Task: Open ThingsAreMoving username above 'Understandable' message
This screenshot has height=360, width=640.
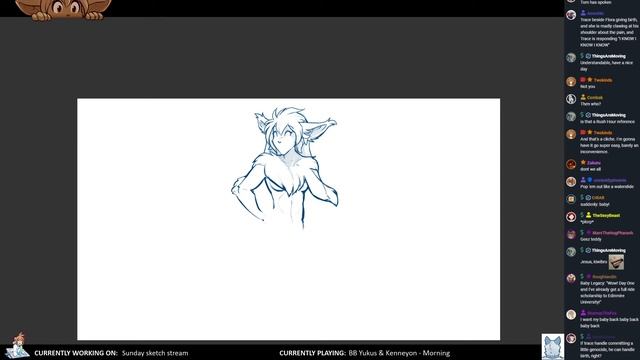Action: (x=609, y=56)
